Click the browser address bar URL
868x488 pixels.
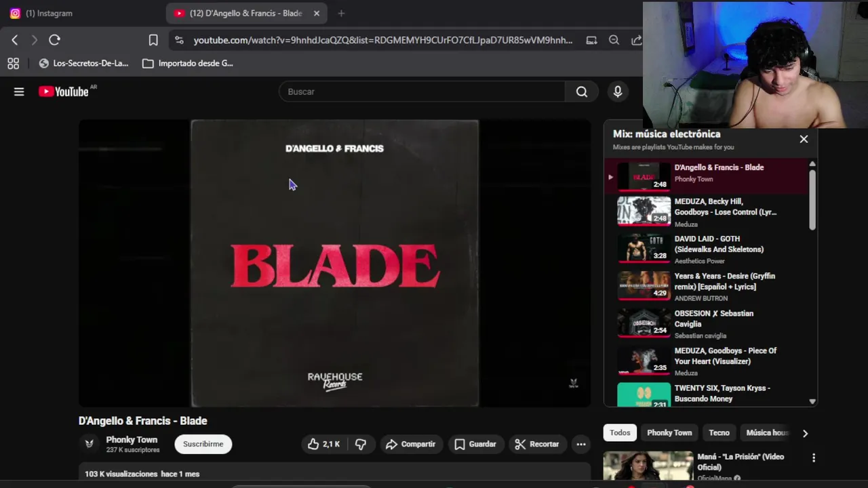[382, 40]
